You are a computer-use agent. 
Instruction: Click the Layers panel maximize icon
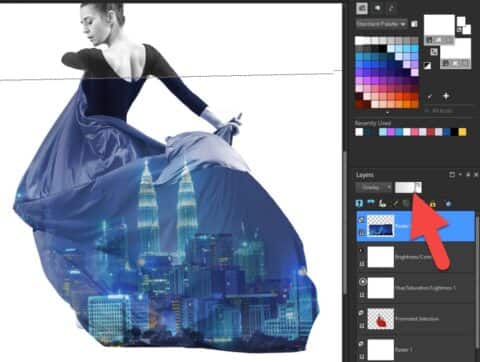[452, 175]
